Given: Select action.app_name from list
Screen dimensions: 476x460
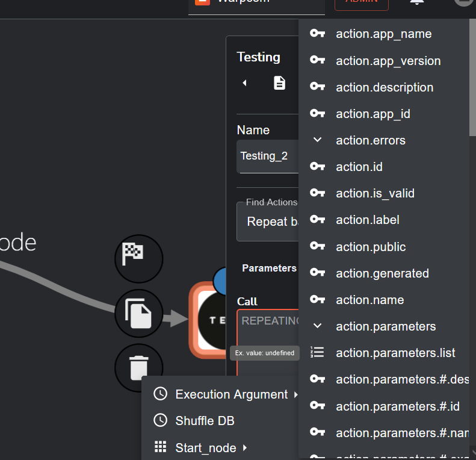Looking at the screenshot, I should click(384, 34).
